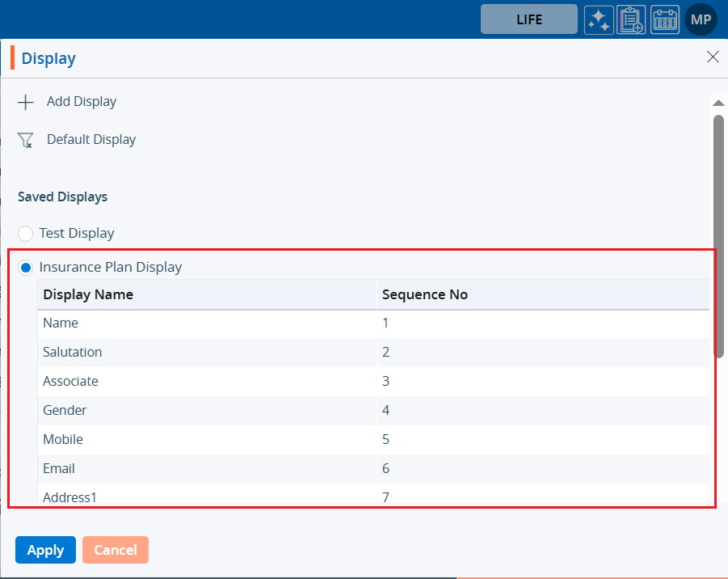Select the Salutation row in table

(73, 352)
